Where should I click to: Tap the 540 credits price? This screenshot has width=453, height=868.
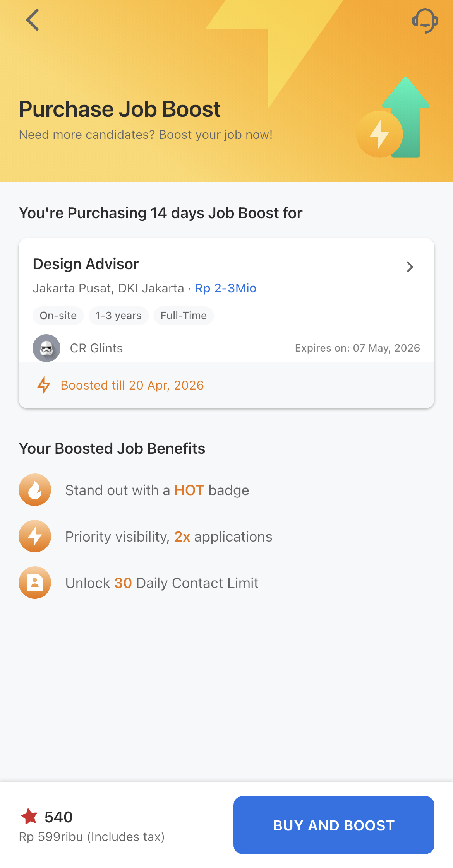coord(58,817)
